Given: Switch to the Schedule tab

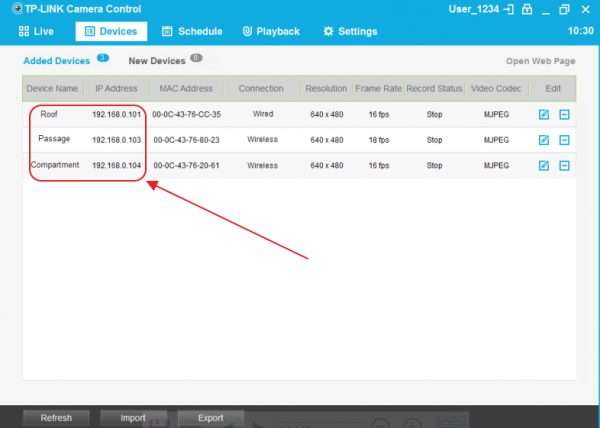Looking at the screenshot, I should (x=192, y=31).
